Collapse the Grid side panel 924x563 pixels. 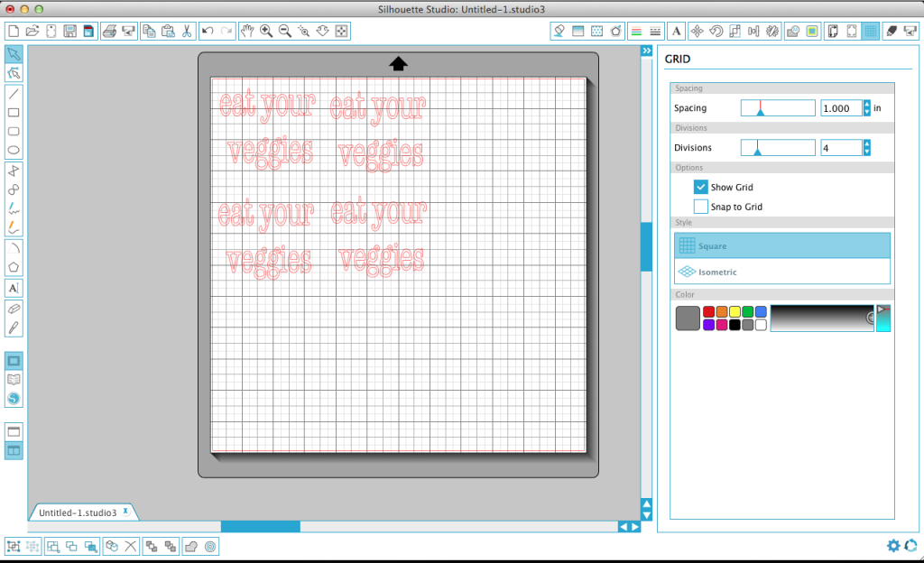point(646,51)
